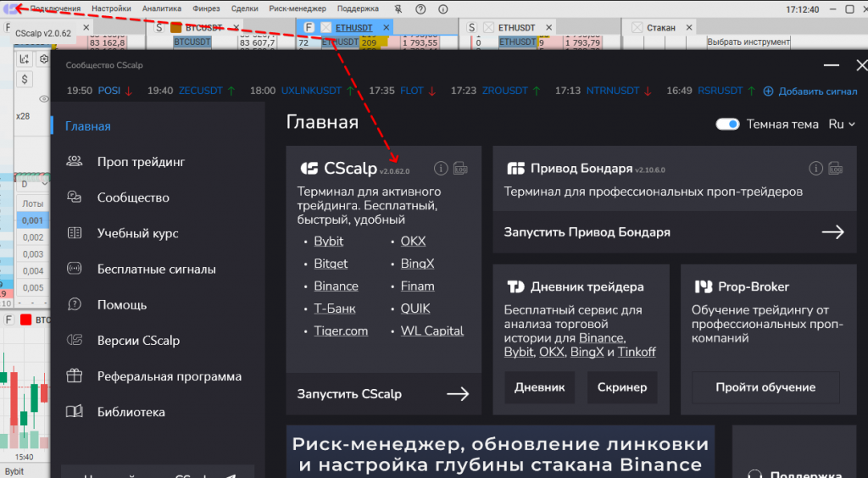Click arrow icon on Запустить Привод Бондаря

point(833,232)
